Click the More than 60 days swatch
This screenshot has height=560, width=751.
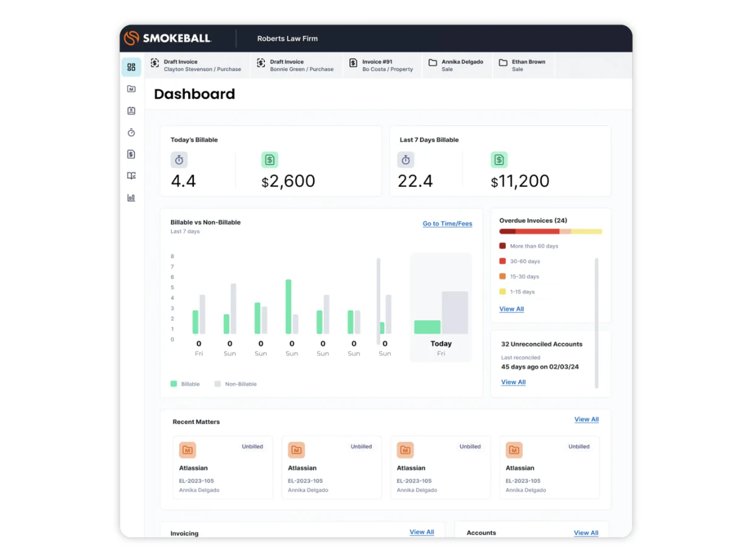(x=503, y=246)
